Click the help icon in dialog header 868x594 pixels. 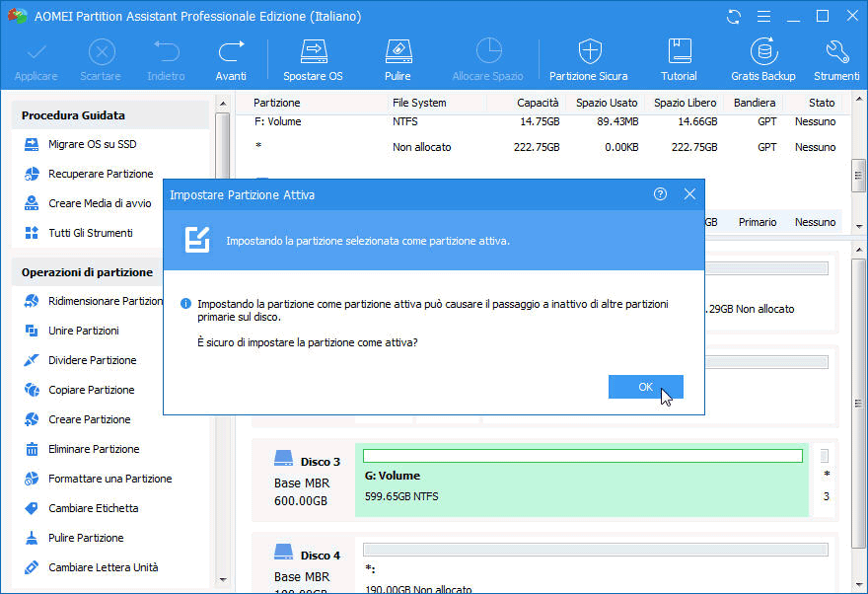[x=660, y=194]
